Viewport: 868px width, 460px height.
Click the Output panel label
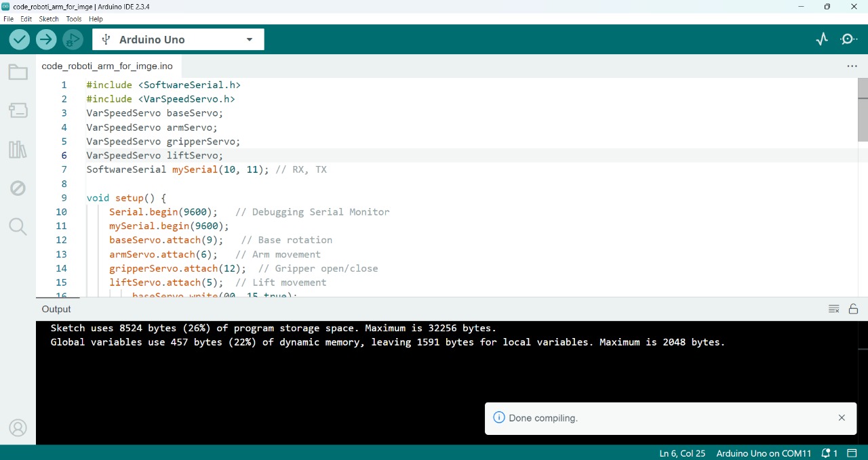point(56,309)
